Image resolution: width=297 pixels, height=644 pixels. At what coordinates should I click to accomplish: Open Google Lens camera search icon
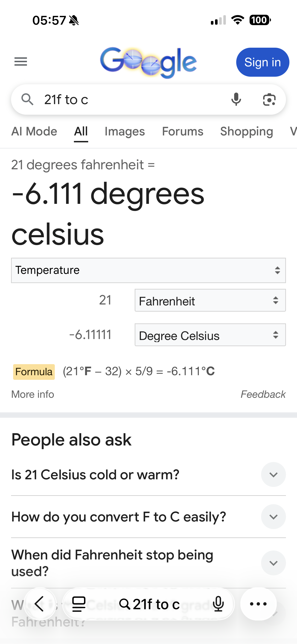[269, 100]
